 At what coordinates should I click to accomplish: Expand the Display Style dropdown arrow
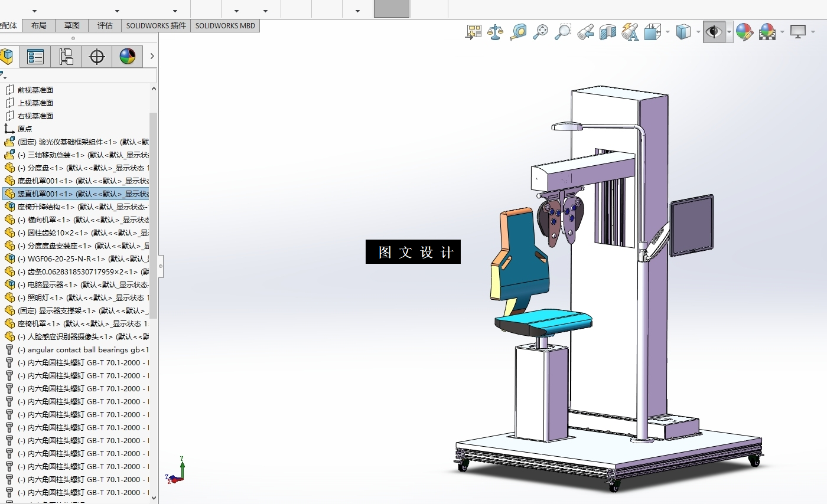coord(698,32)
